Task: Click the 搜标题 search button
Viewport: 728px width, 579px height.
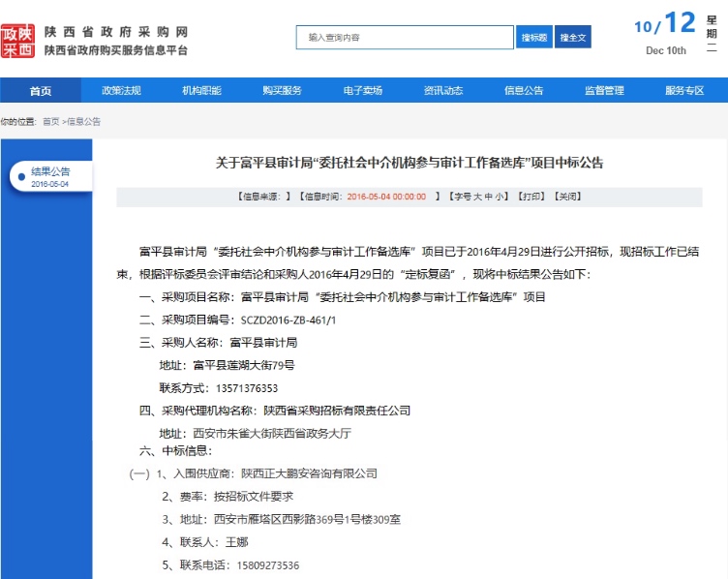Action: 534,37
